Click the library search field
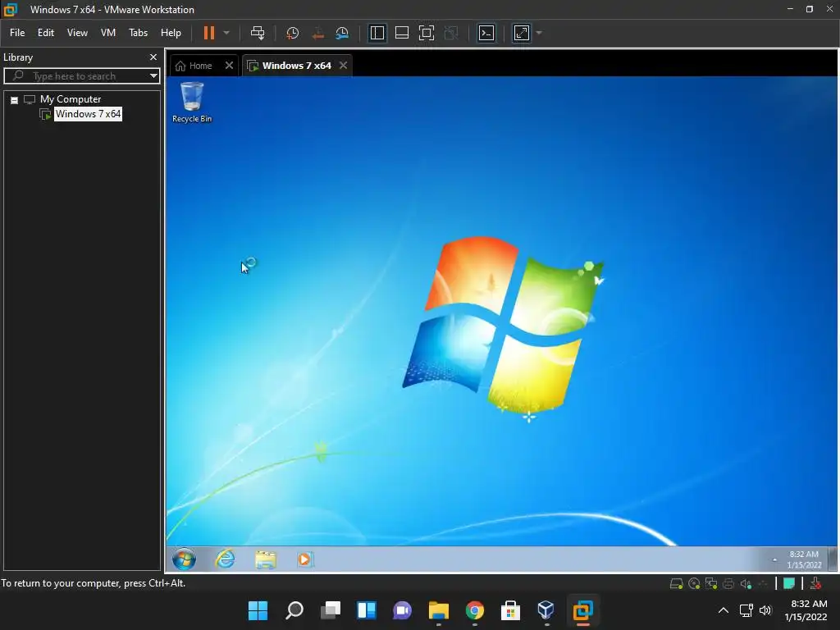The image size is (840, 630). click(81, 76)
